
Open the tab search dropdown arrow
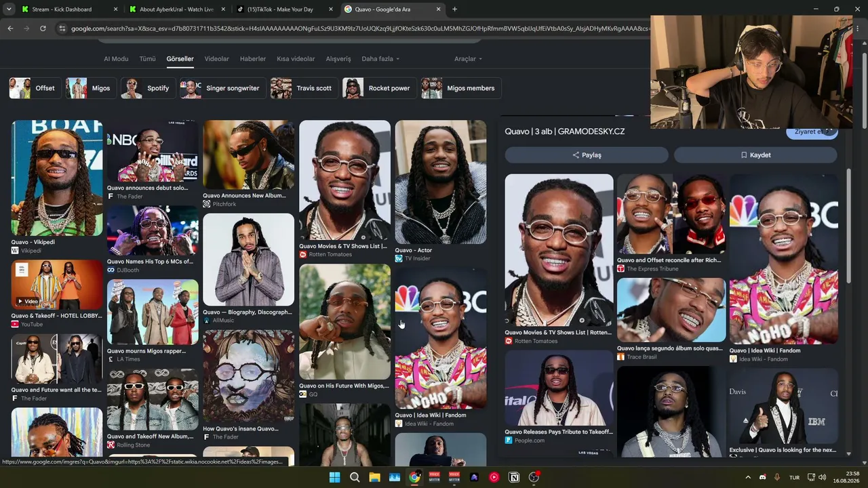click(x=9, y=9)
